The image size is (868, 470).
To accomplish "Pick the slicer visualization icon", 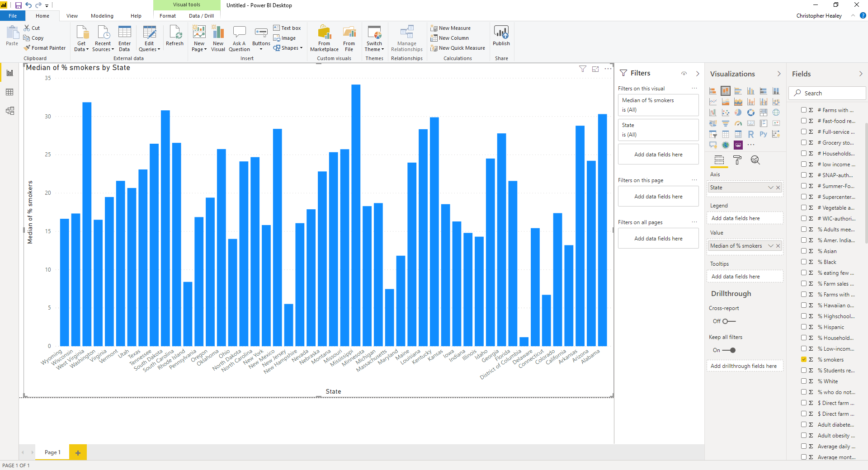I will (712, 134).
